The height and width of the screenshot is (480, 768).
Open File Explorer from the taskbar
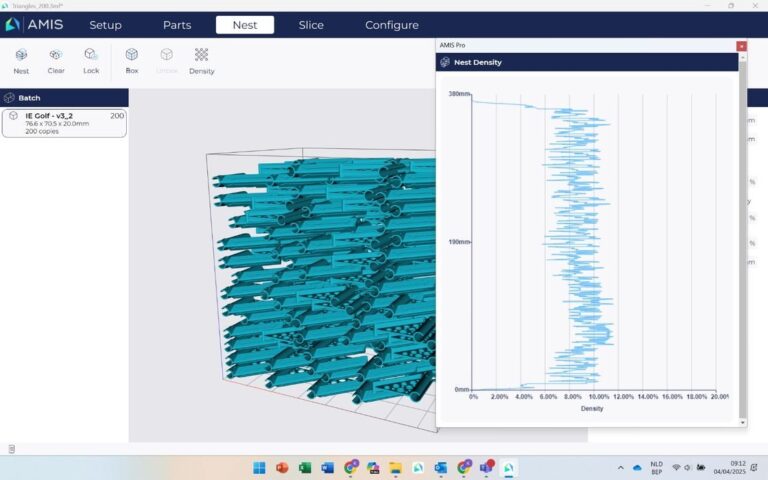tap(395, 468)
